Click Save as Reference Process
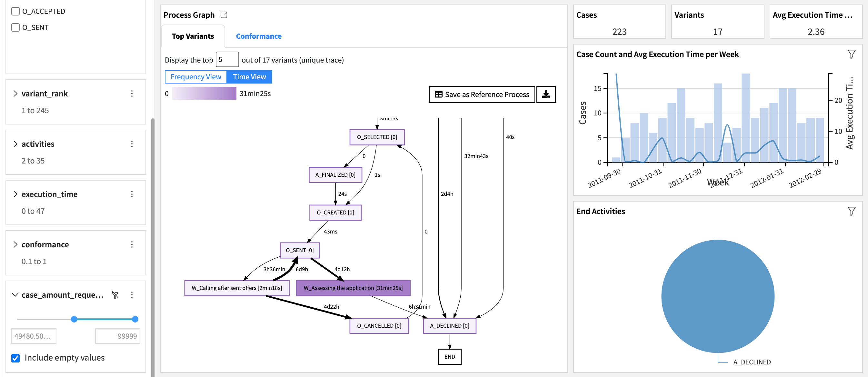The height and width of the screenshot is (377, 868). [x=482, y=95]
